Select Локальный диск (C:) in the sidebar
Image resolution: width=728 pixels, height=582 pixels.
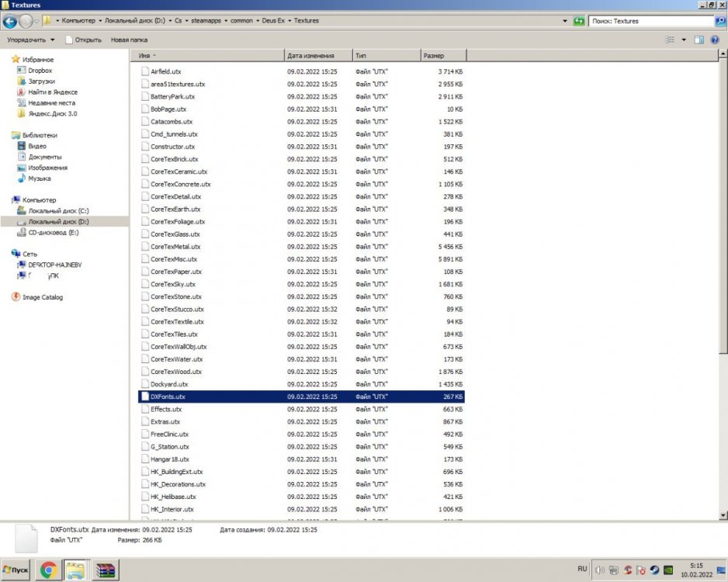(58, 211)
